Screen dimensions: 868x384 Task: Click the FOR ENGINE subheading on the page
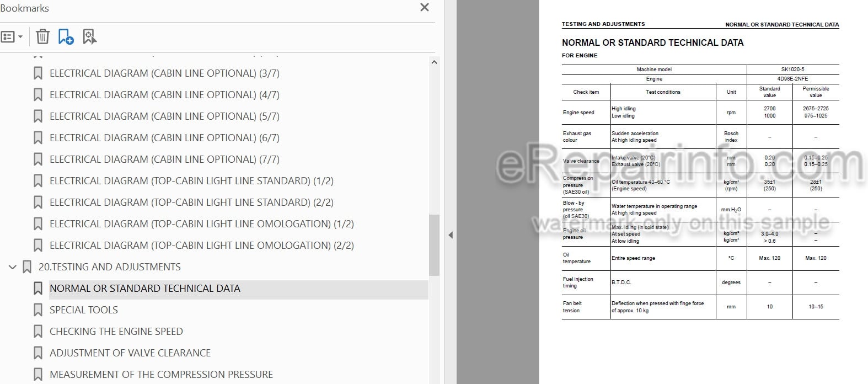(580, 55)
